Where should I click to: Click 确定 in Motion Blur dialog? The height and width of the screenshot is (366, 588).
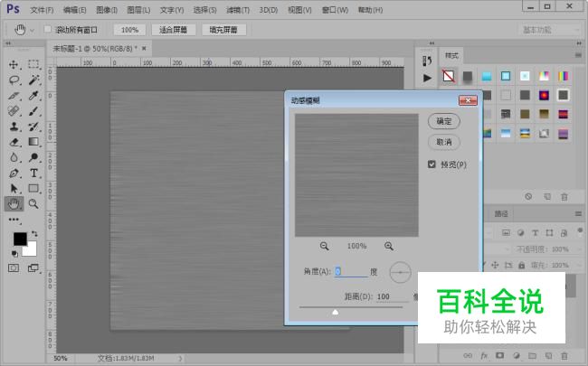tap(444, 121)
